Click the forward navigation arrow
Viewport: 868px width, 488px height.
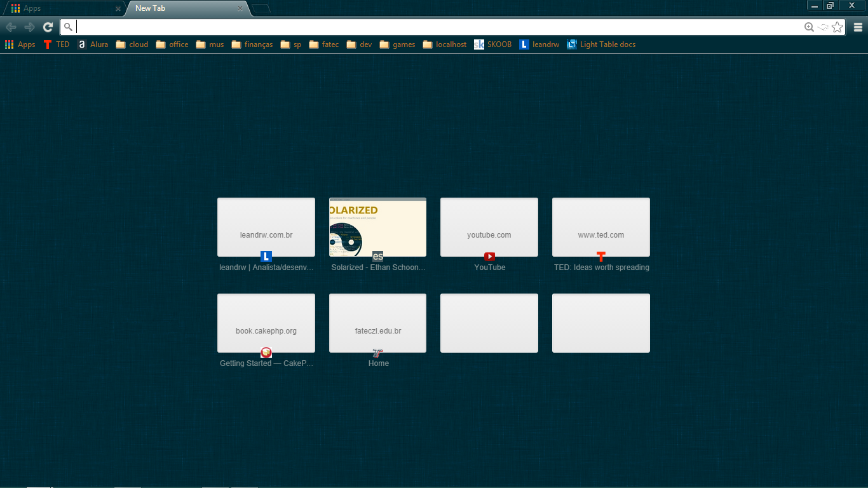point(29,27)
